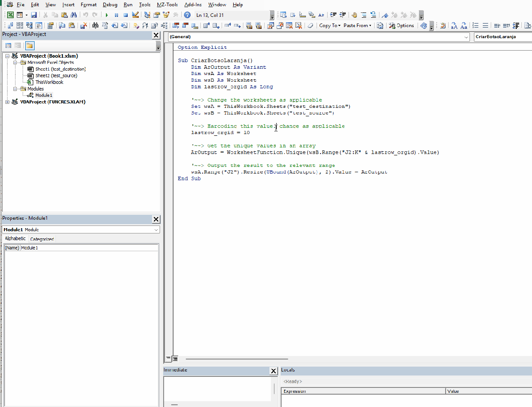
Task: Open the Insert Object dropdown arrow
Action: point(27,15)
